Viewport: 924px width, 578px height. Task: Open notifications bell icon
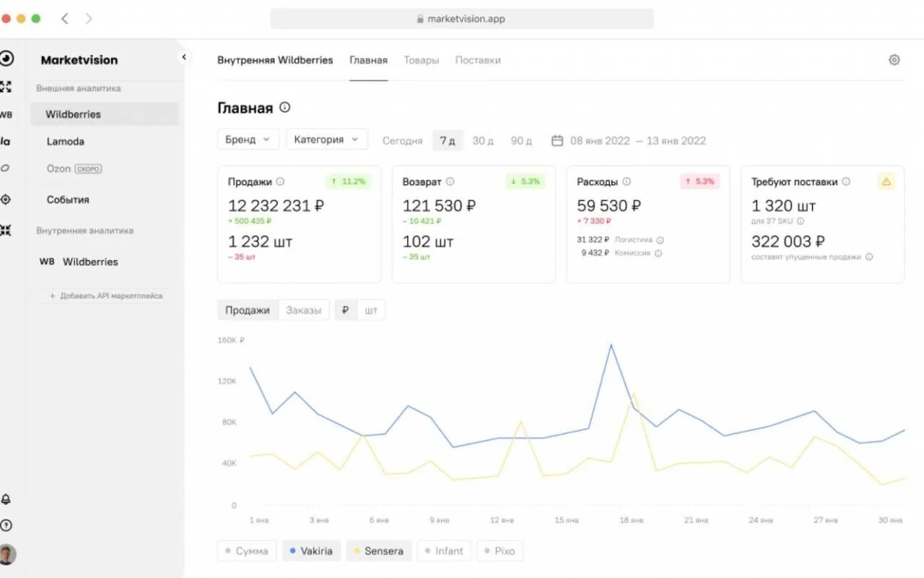pos(6,499)
